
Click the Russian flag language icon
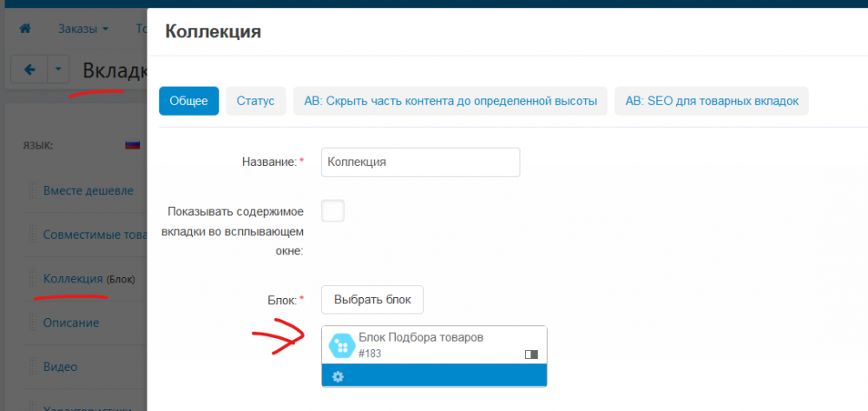tap(133, 145)
